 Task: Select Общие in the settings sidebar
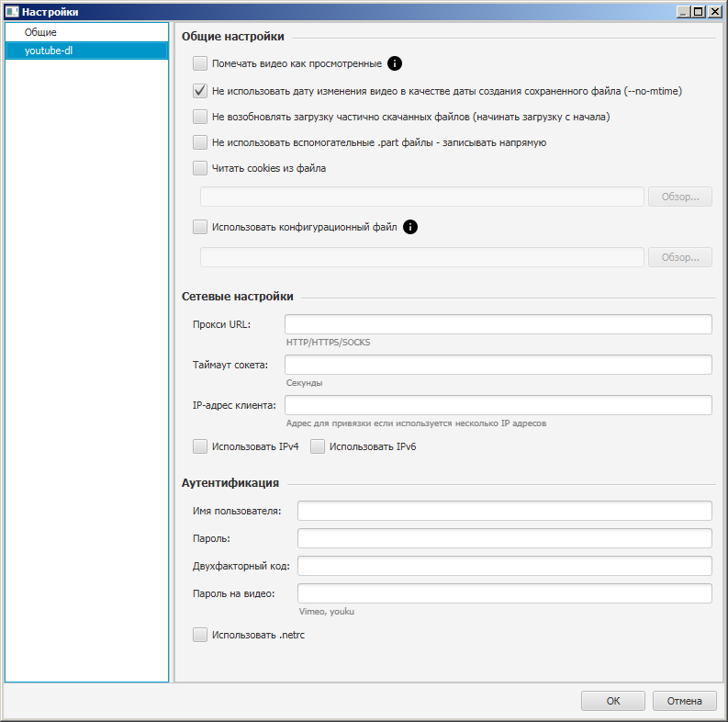(x=87, y=32)
